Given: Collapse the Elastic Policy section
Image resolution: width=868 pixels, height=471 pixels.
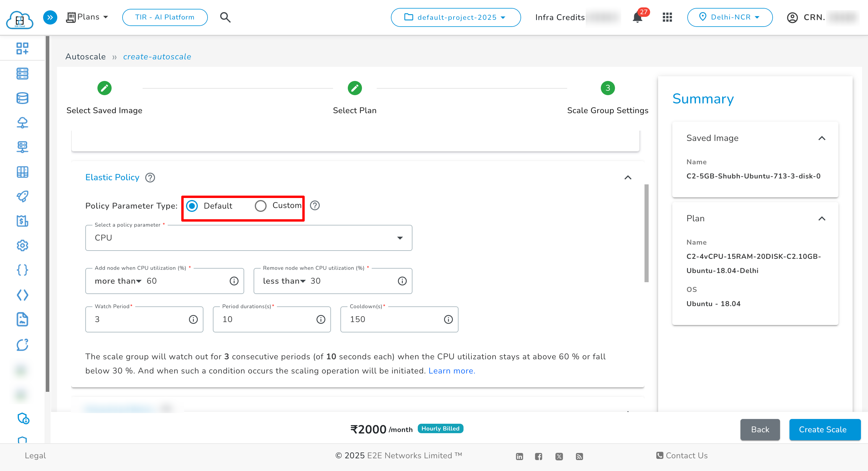Looking at the screenshot, I should click(x=628, y=178).
